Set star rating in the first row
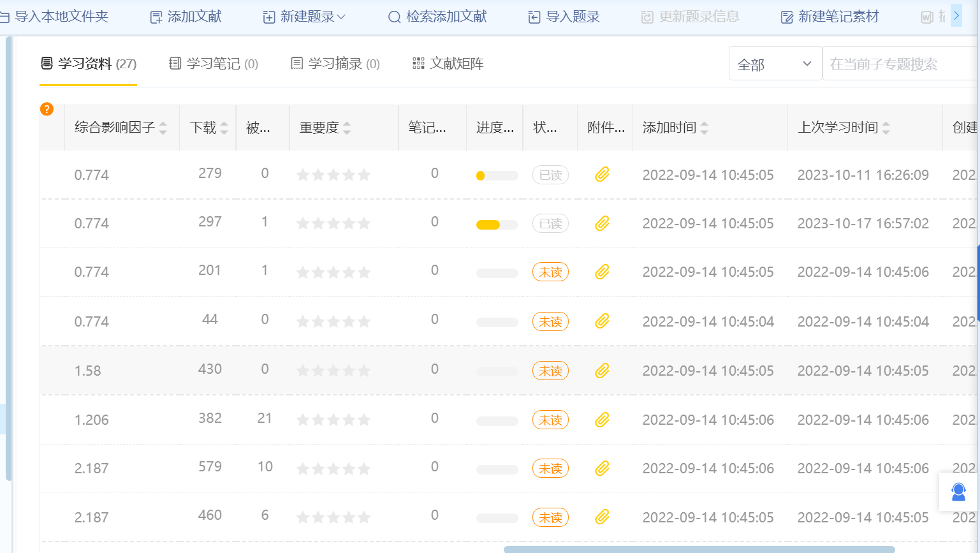Screen dimensions: 980x553 [333, 175]
